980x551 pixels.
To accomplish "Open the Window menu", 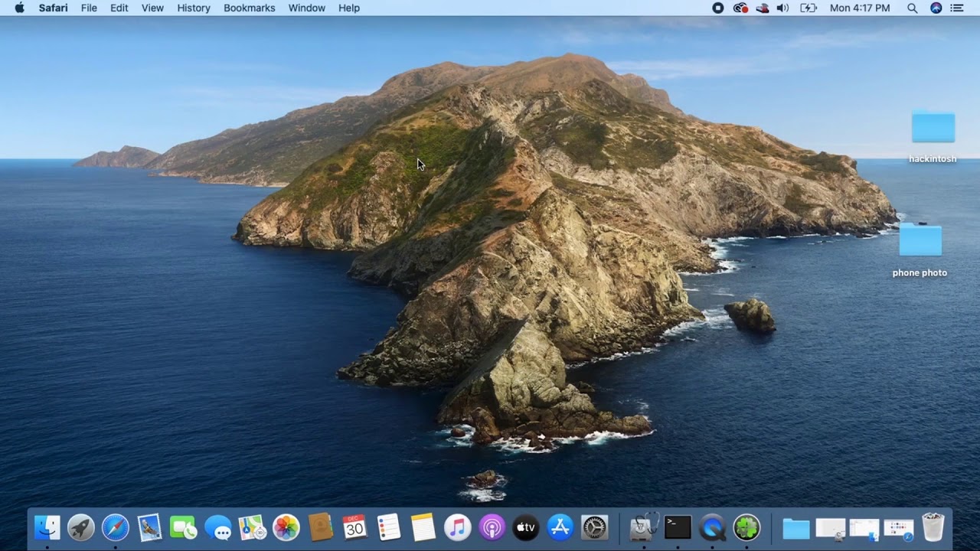I will (306, 8).
